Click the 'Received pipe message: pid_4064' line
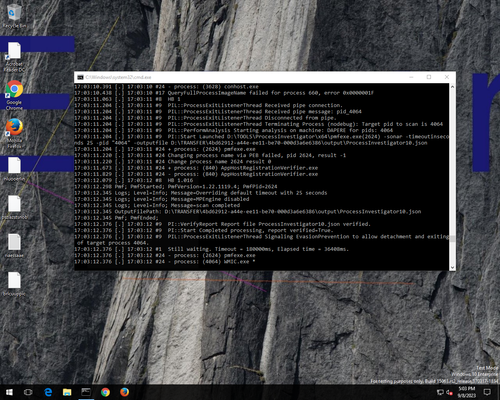The height and width of the screenshot is (400, 500). (218, 112)
